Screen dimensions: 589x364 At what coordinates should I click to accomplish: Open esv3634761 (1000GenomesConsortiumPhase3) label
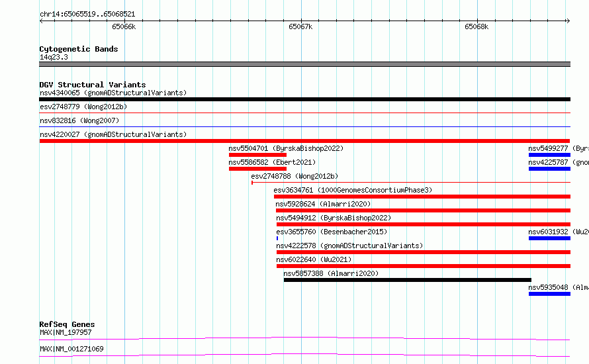pos(353,190)
